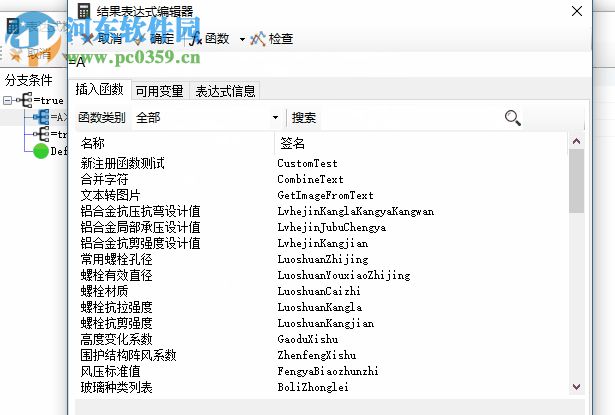Select the 风压标准值 function row

[322, 371]
